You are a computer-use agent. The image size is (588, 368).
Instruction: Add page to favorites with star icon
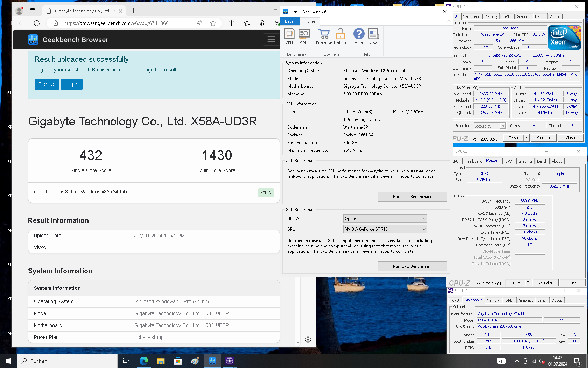(213, 23)
